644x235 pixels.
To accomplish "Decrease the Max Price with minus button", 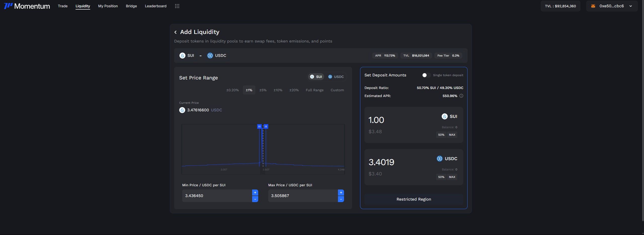I will click(341, 199).
